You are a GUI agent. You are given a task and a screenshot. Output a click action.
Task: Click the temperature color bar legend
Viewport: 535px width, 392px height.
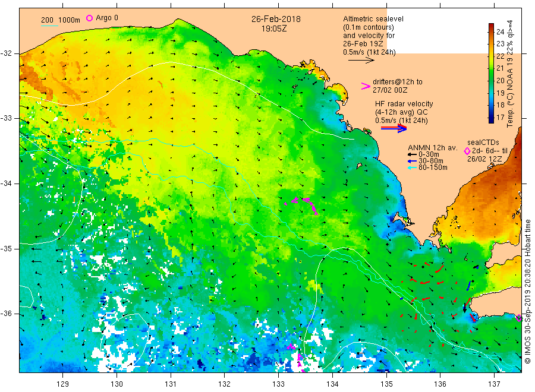[x=491, y=73]
